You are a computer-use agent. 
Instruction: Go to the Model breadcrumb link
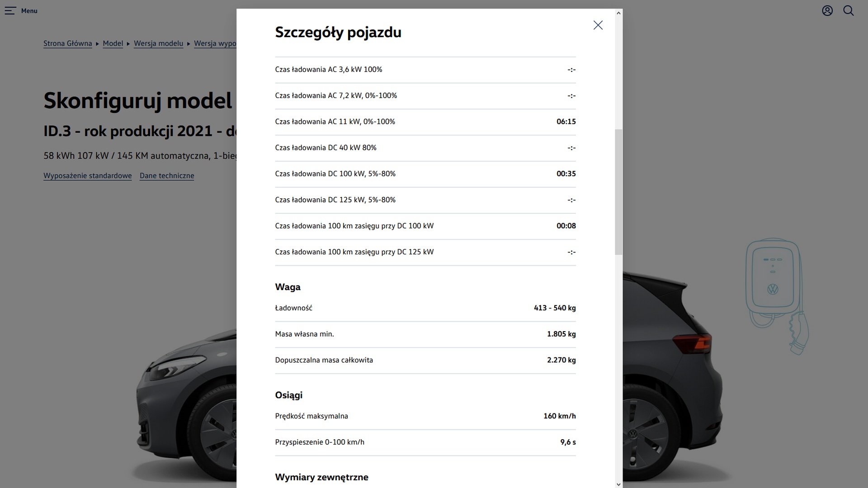pyautogui.click(x=113, y=43)
